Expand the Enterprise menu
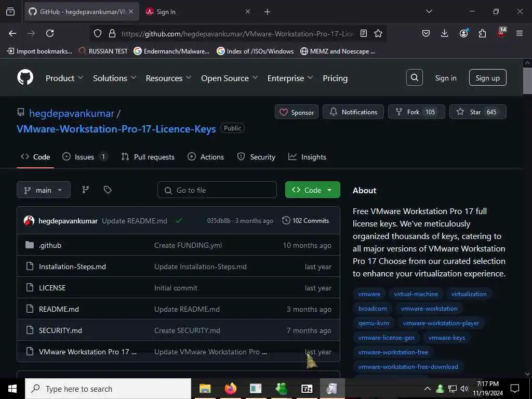The height and width of the screenshot is (399, 532). (290, 78)
